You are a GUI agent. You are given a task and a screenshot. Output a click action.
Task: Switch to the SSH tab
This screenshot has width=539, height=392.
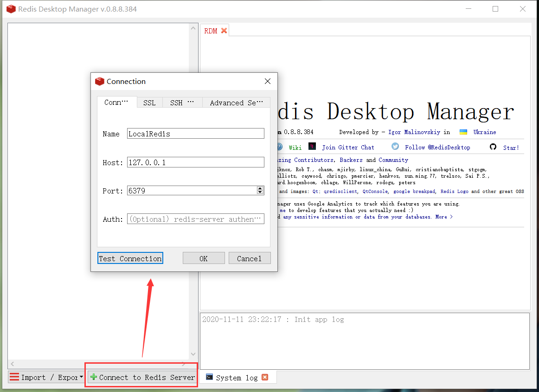pyautogui.click(x=182, y=103)
